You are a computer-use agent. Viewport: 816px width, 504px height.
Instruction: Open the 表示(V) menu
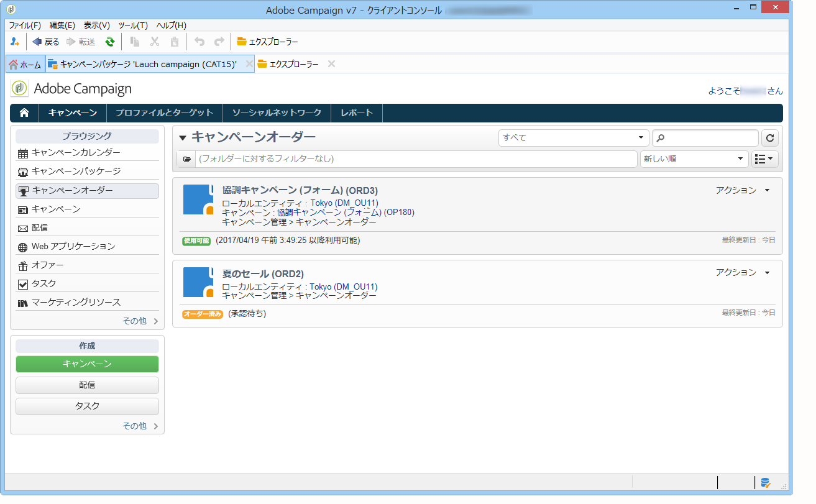[x=97, y=25]
